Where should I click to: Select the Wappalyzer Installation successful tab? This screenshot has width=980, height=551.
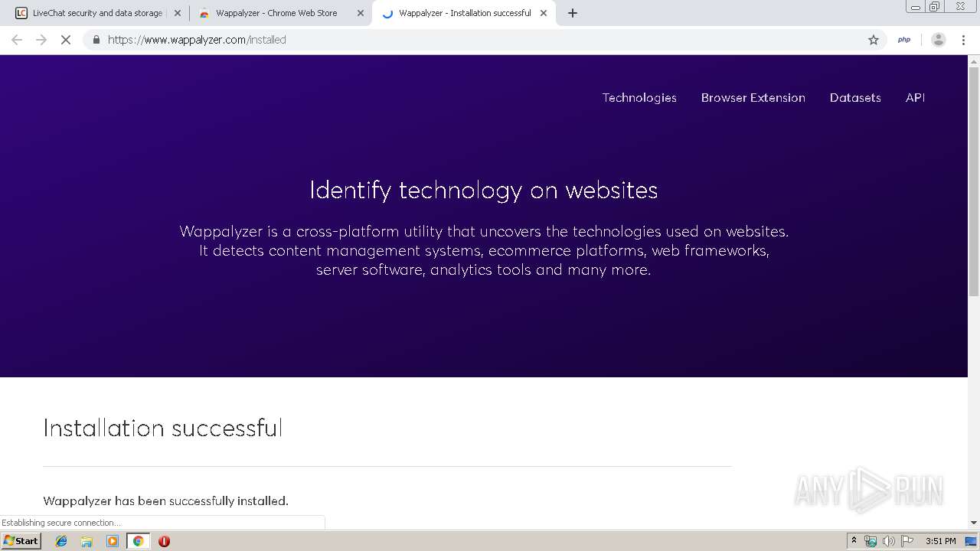pyautogui.click(x=464, y=13)
